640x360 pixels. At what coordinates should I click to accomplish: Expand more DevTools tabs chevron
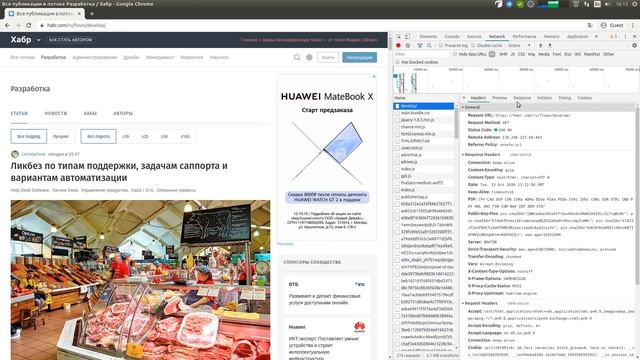[597, 36]
